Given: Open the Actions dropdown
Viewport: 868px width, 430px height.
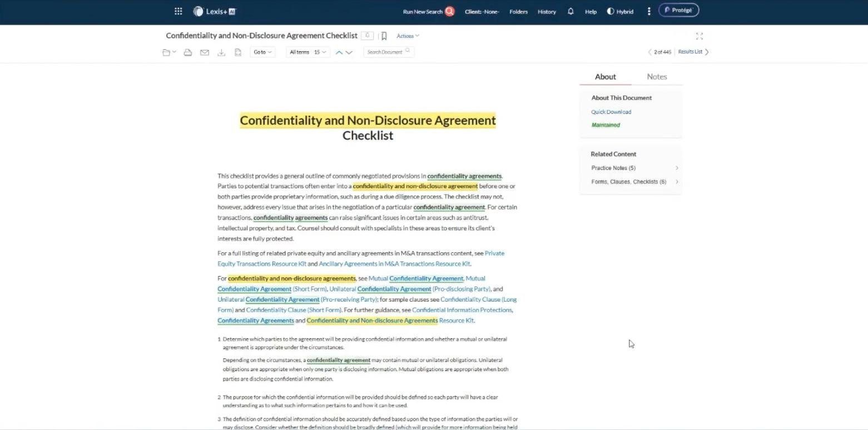Looking at the screenshot, I should 408,36.
